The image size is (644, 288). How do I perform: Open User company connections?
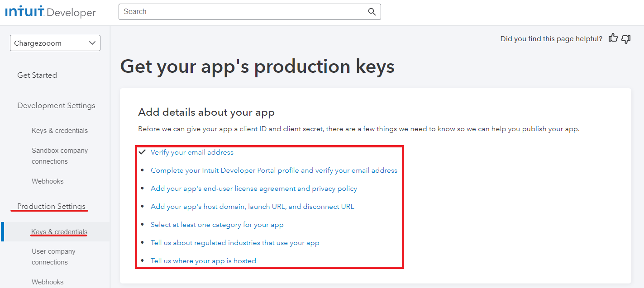[x=53, y=257]
